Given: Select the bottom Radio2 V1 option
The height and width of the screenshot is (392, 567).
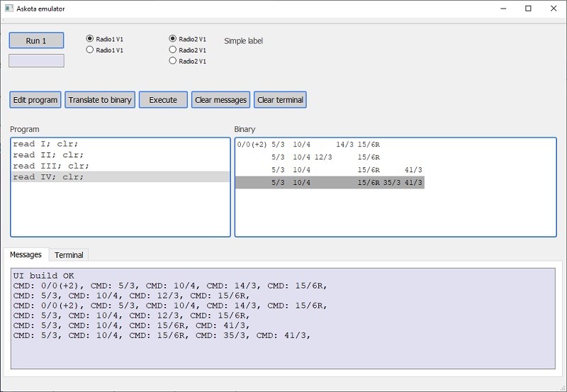Looking at the screenshot, I should [187, 61].
